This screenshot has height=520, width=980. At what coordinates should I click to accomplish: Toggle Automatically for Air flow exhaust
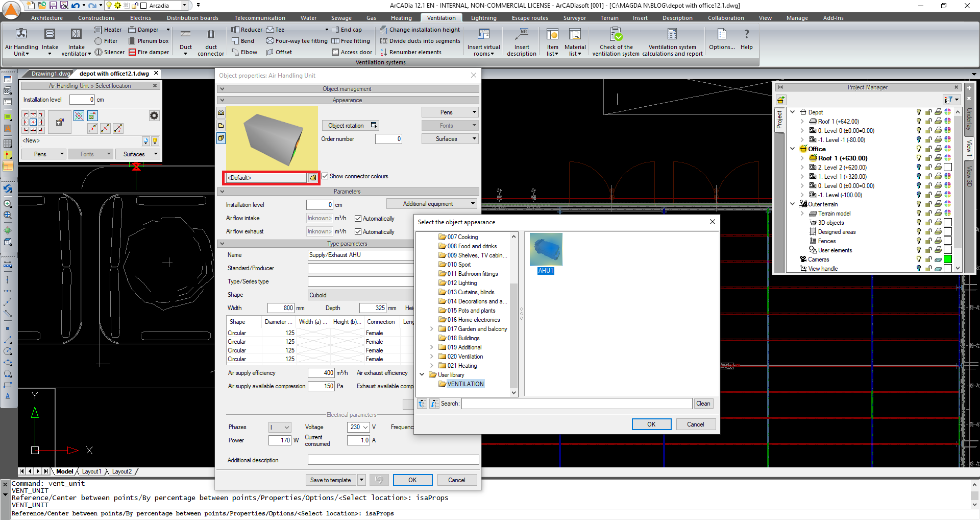click(358, 232)
